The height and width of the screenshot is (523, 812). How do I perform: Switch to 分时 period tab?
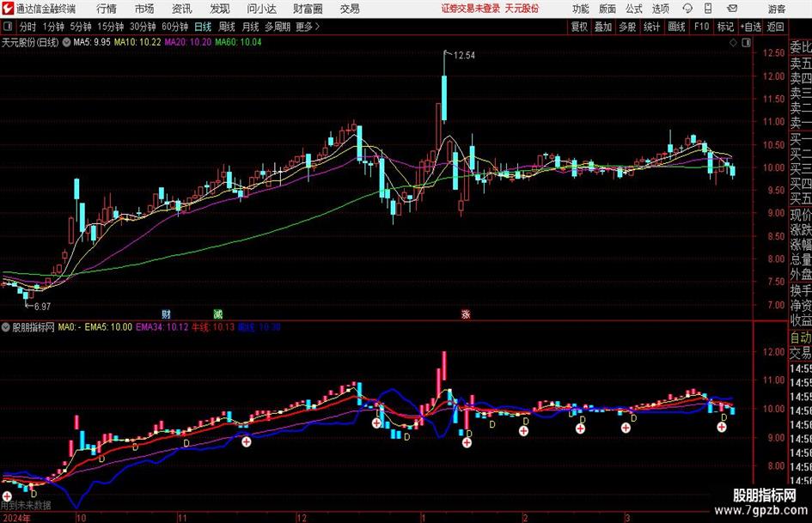(x=27, y=27)
